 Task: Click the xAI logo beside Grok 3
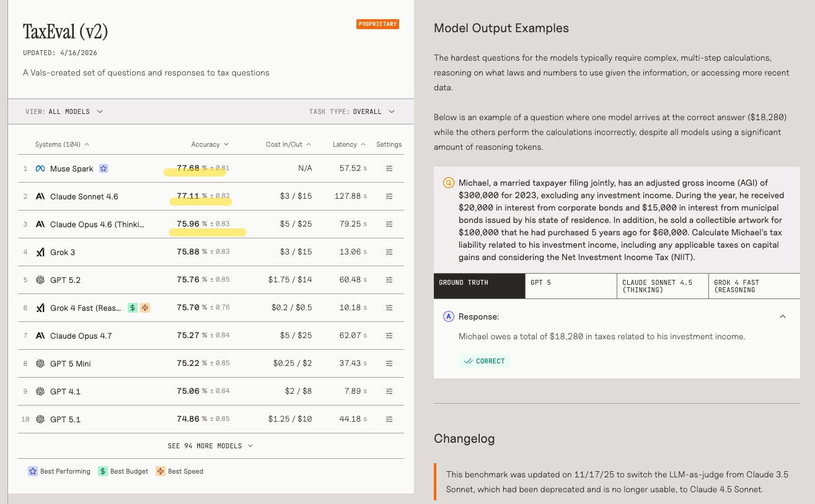pos(40,252)
